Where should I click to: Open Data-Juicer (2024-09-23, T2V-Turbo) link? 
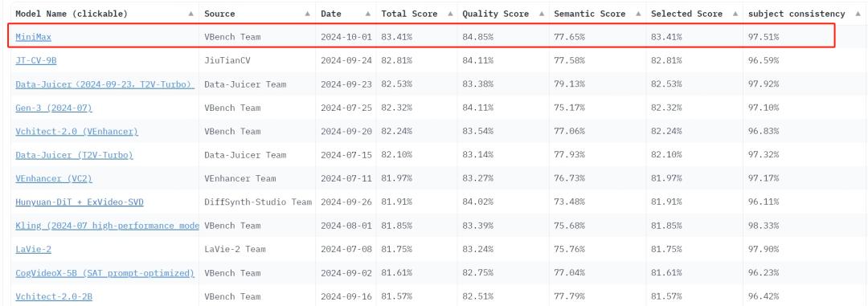coord(104,84)
